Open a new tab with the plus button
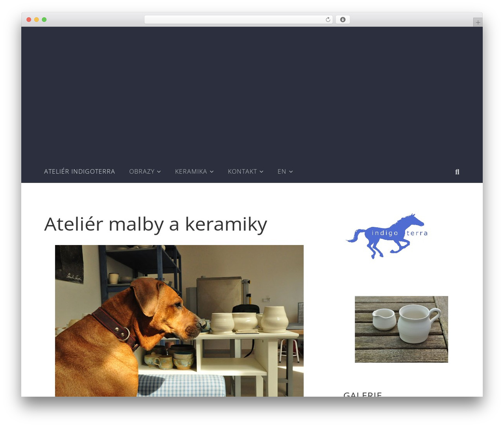Image resolution: width=504 pixels, height=427 pixels. point(478,22)
